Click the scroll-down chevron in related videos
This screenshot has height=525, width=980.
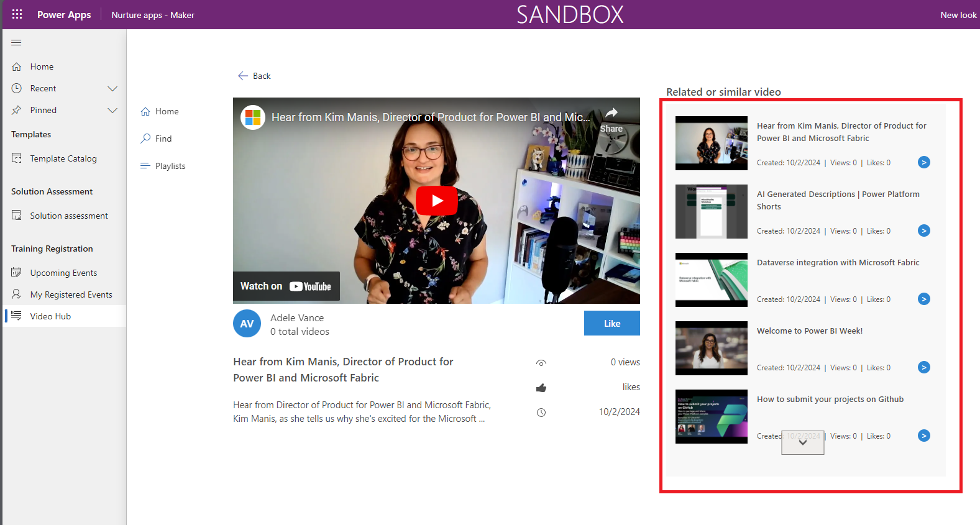803,442
